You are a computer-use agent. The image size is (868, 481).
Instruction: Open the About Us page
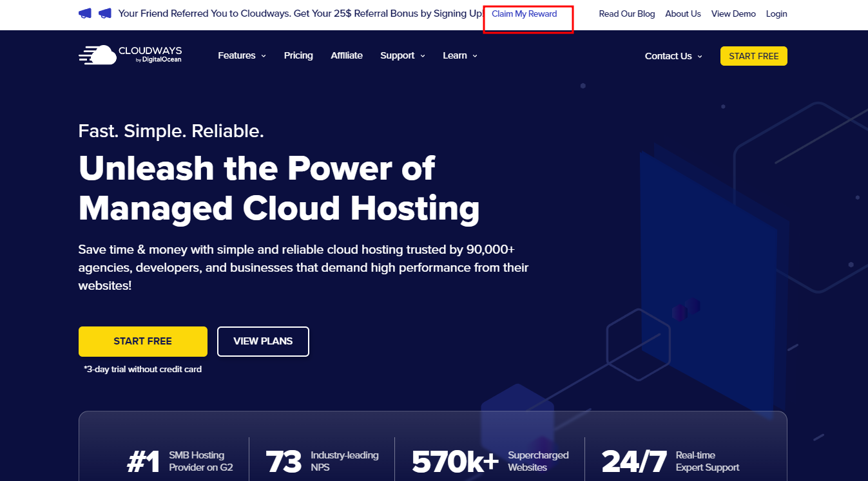683,14
